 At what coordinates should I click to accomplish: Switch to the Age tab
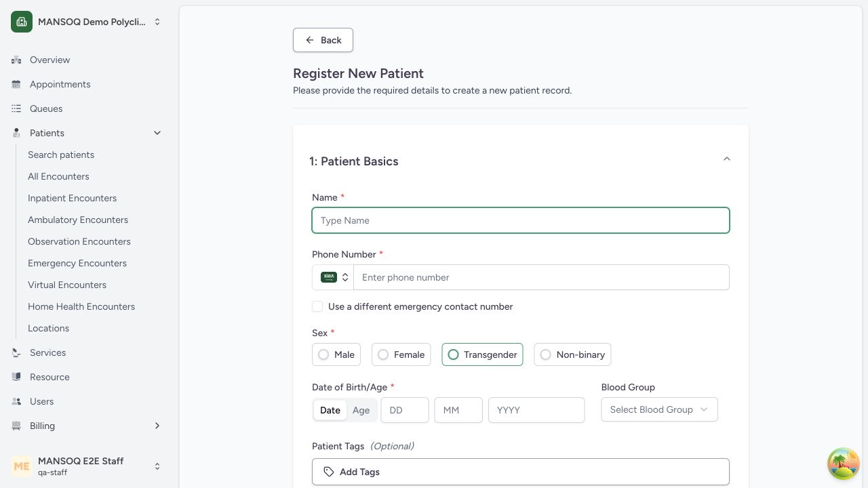point(361,410)
